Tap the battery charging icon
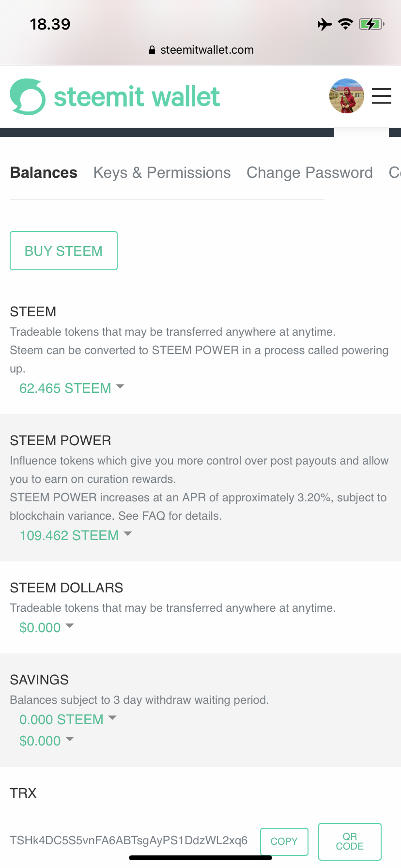 tap(371, 24)
